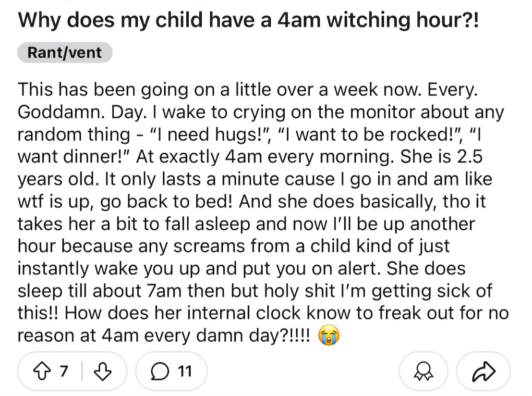Open the post title about 4am witching hour
The width and height of the screenshot is (532, 396).
[248, 20]
